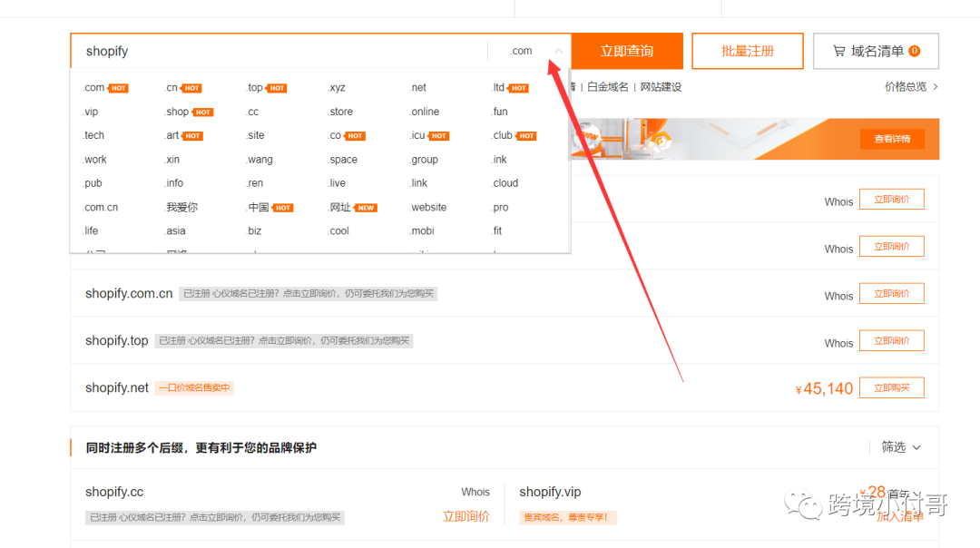Select the .xyz suffix option

click(337, 87)
